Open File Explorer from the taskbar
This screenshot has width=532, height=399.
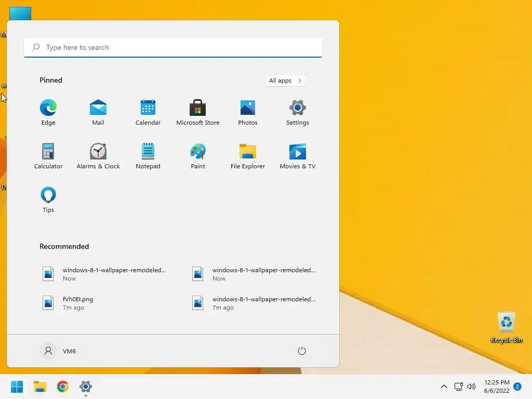click(39, 387)
